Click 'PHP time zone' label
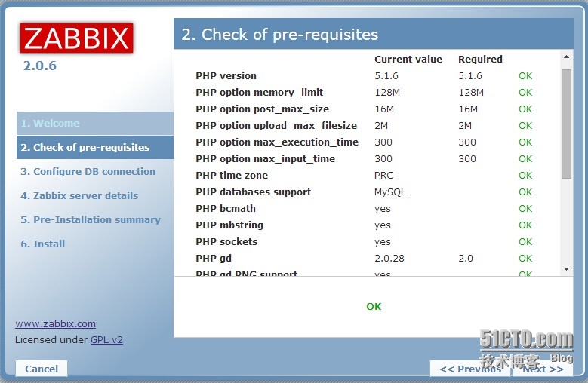588x383 pixels. tap(232, 175)
